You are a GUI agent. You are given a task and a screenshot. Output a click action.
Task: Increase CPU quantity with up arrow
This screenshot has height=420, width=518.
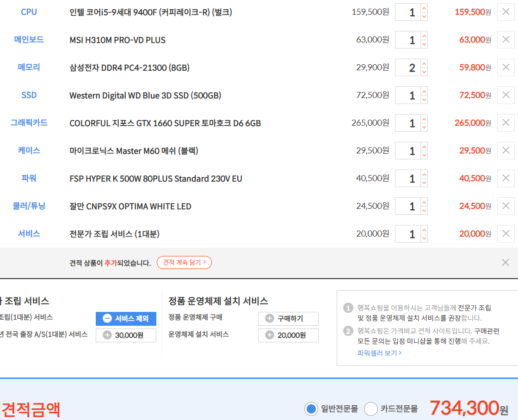(x=424, y=8)
